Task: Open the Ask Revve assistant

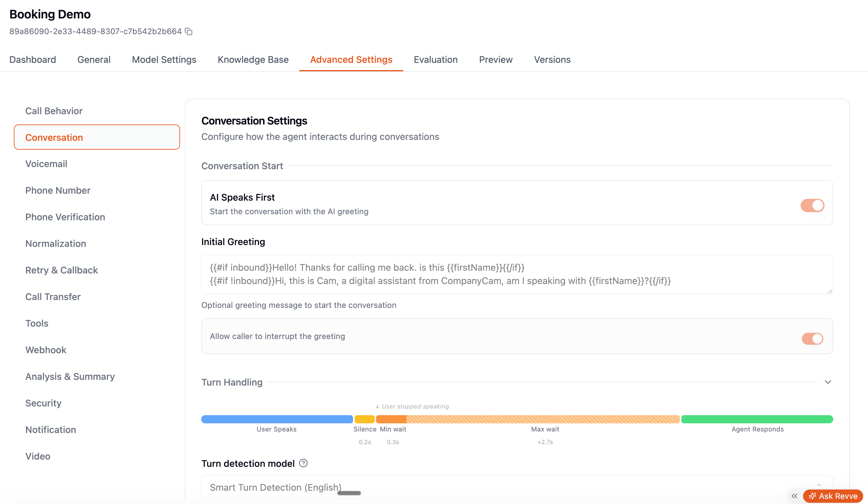Action: point(833,496)
